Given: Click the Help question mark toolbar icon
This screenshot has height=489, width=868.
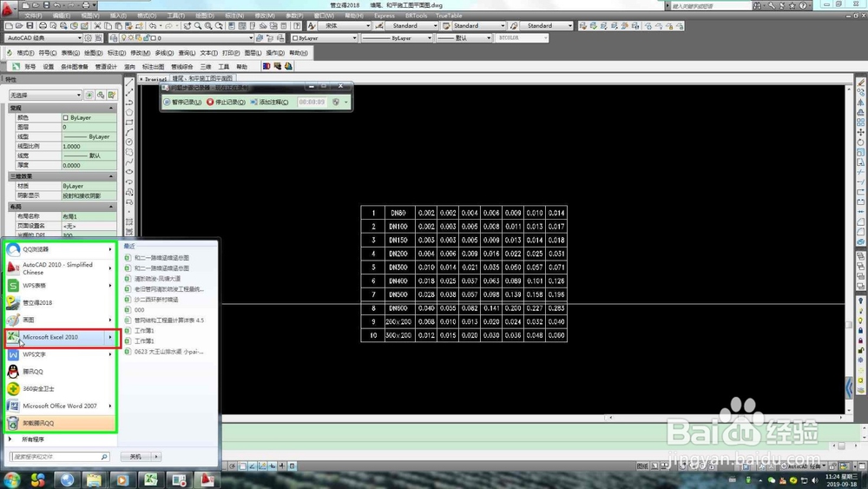Looking at the screenshot, I should point(297,25).
